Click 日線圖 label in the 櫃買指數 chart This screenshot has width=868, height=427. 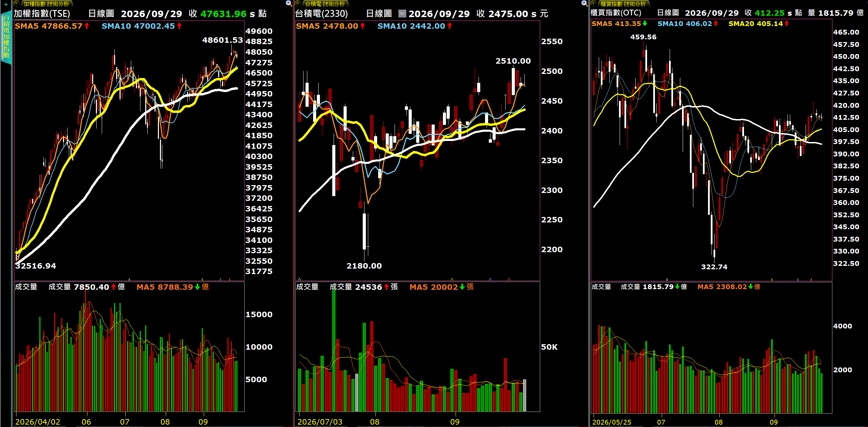click(x=668, y=13)
